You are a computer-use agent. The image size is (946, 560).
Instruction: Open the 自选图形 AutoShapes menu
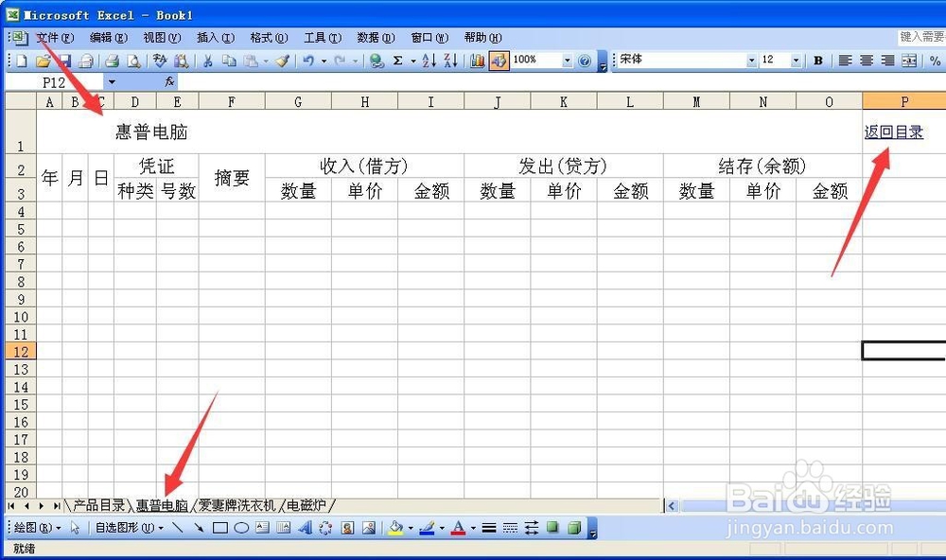129,528
